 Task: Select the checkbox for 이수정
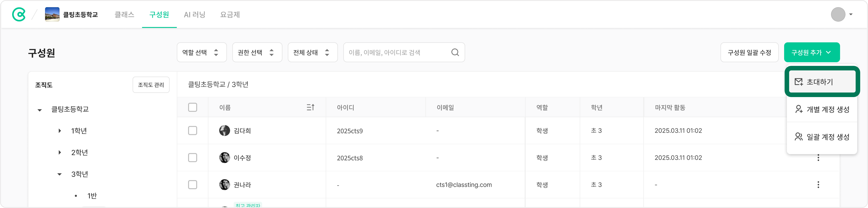(x=192, y=158)
